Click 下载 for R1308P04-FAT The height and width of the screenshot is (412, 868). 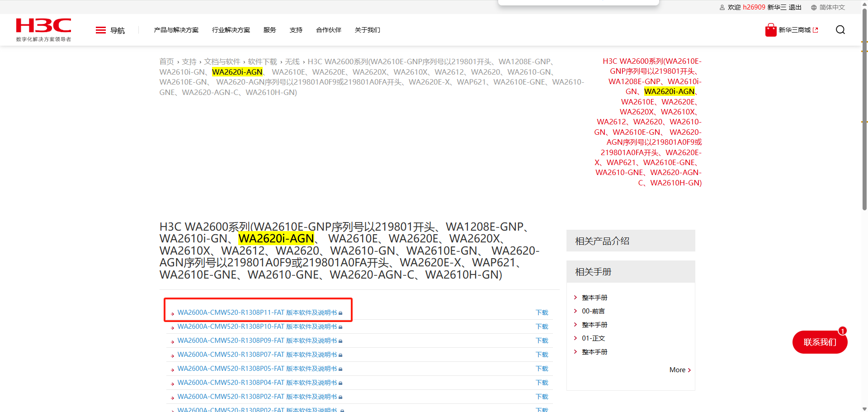click(x=542, y=383)
